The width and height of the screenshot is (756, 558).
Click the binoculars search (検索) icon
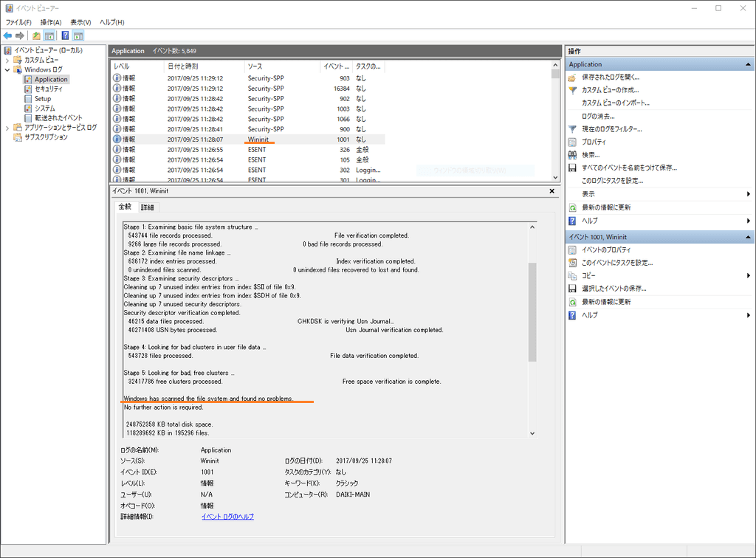pos(572,155)
